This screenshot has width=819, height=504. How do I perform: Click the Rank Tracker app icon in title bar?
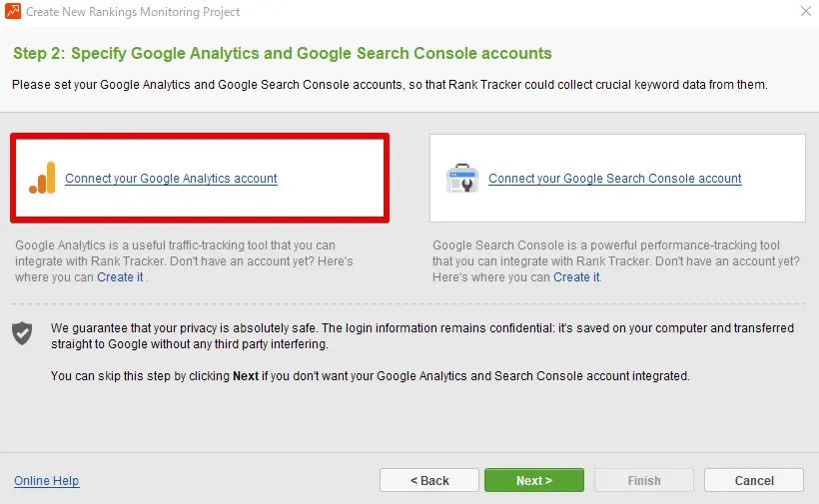coord(13,11)
